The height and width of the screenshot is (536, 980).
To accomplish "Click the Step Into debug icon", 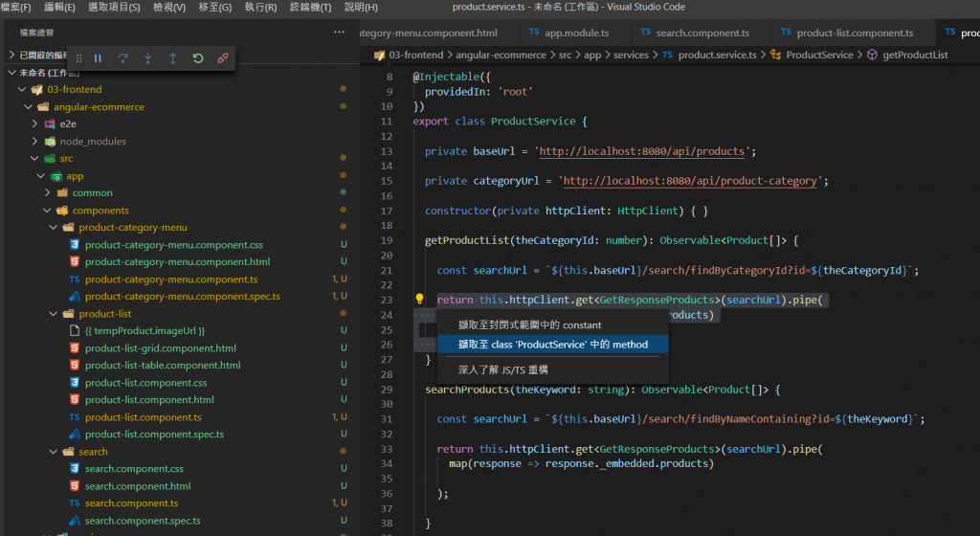I will (147, 58).
